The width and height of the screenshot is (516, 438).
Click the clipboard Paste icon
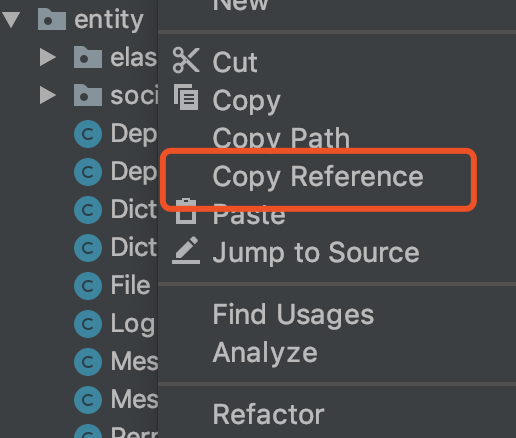[x=186, y=212]
